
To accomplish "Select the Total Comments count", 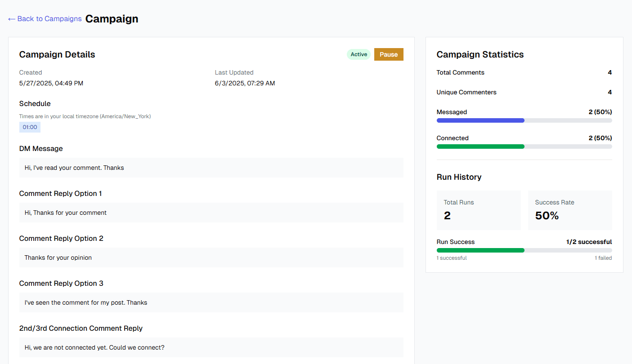I will [610, 72].
